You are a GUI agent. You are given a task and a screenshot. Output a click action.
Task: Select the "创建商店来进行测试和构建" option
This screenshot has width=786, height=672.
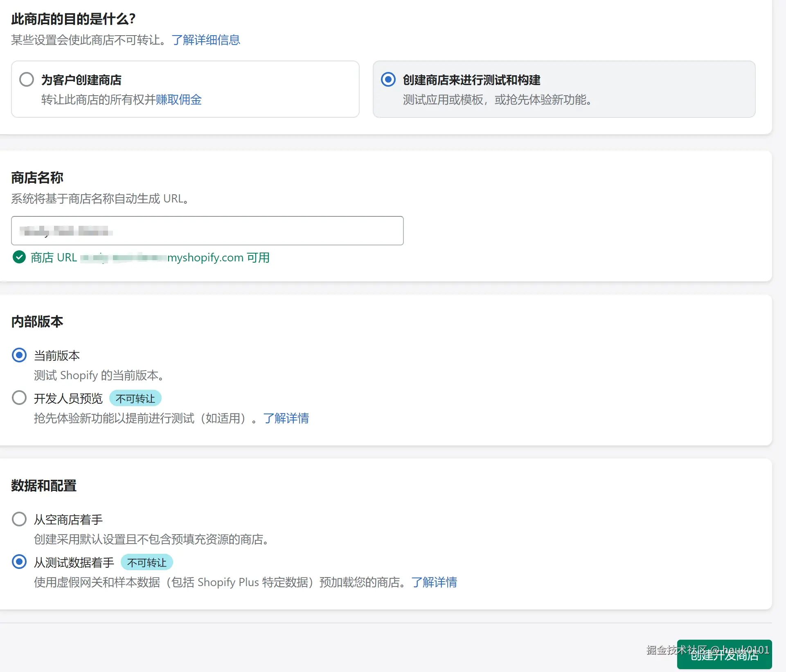point(388,80)
